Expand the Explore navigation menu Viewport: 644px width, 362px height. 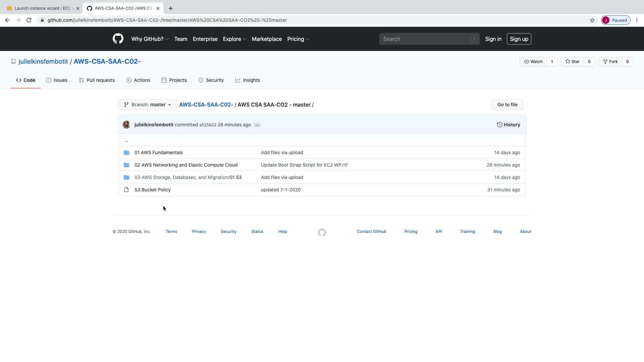tap(234, 39)
